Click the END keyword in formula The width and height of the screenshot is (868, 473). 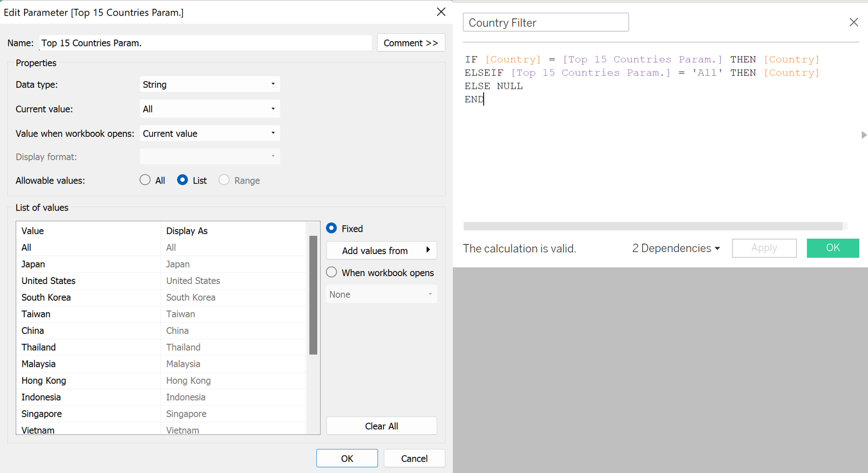pos(474,99)
